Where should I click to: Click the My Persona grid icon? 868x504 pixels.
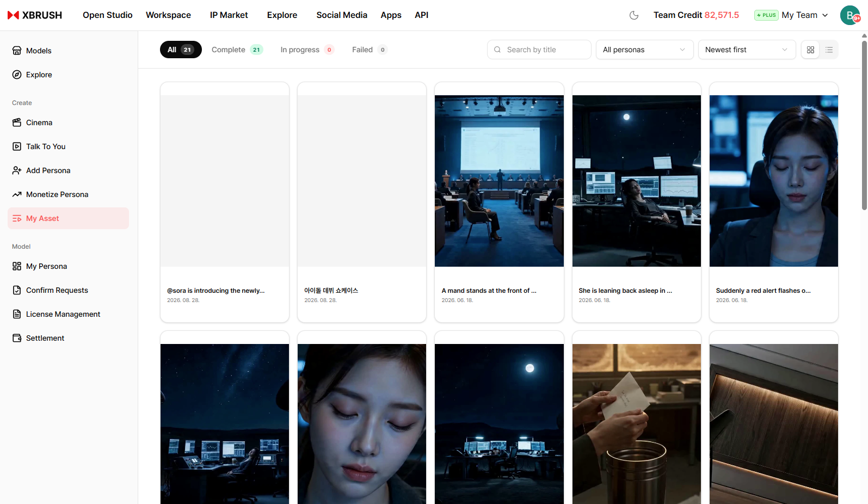17,266
